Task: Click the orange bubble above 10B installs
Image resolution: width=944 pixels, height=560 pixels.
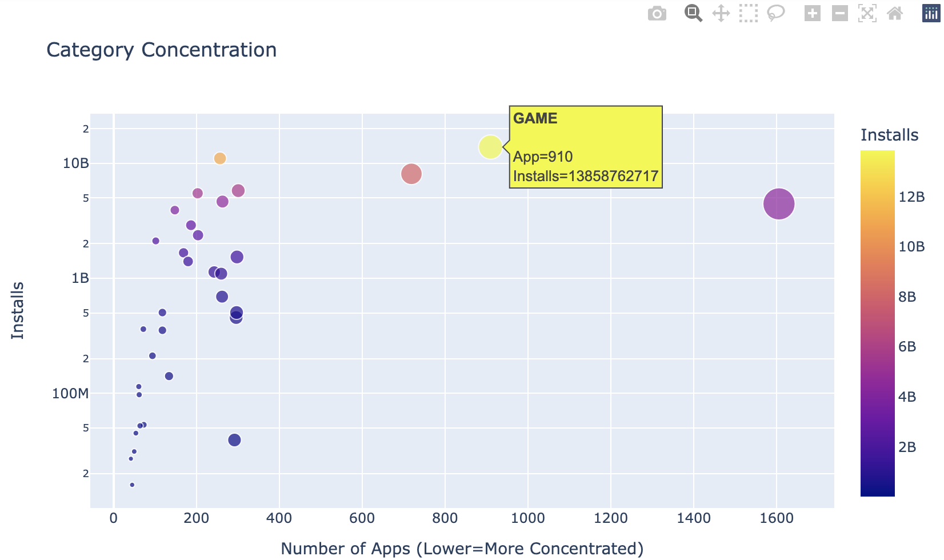Action: (220, 158)
